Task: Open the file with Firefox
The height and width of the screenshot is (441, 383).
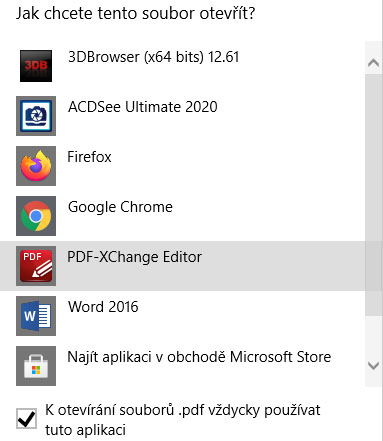Action: [182, 166]
